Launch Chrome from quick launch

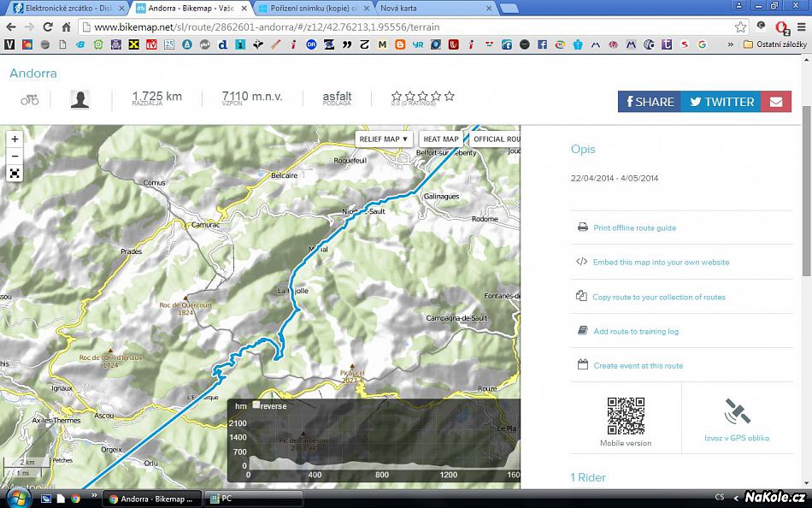tap(75, 499)
